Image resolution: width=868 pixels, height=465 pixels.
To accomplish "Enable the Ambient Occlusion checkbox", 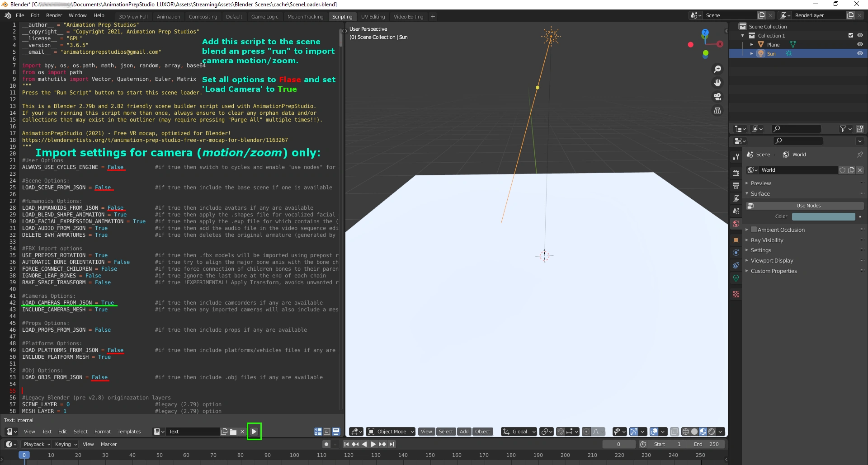I will click(x=754, y=230).
